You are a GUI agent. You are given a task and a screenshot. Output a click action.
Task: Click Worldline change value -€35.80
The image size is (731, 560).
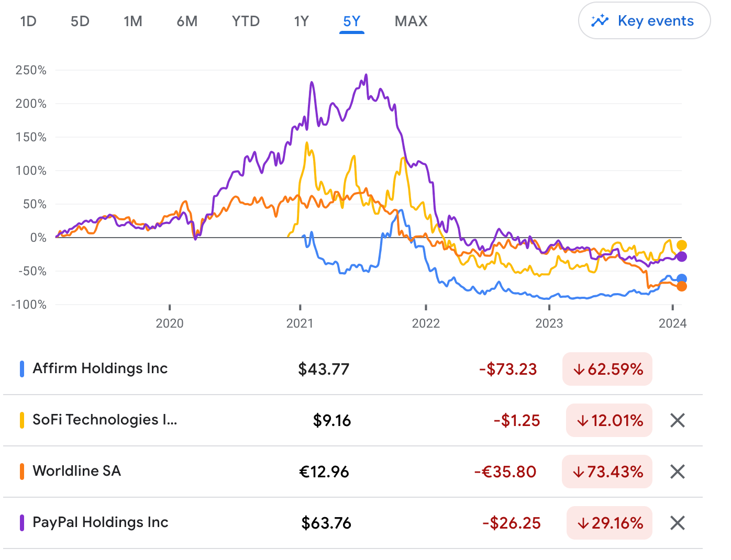pos(505,472)
